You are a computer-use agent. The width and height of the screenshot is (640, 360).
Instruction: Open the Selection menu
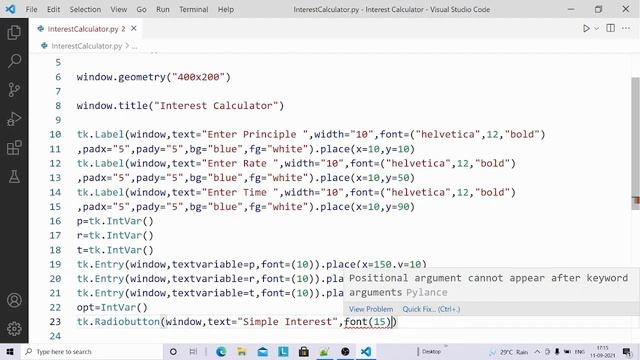coord(85,9)
